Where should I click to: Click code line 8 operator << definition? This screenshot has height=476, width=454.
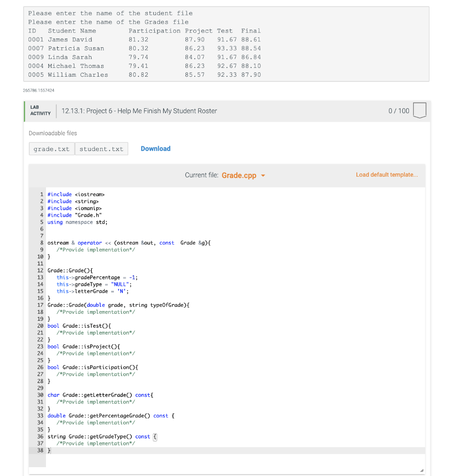pos(129,243)
